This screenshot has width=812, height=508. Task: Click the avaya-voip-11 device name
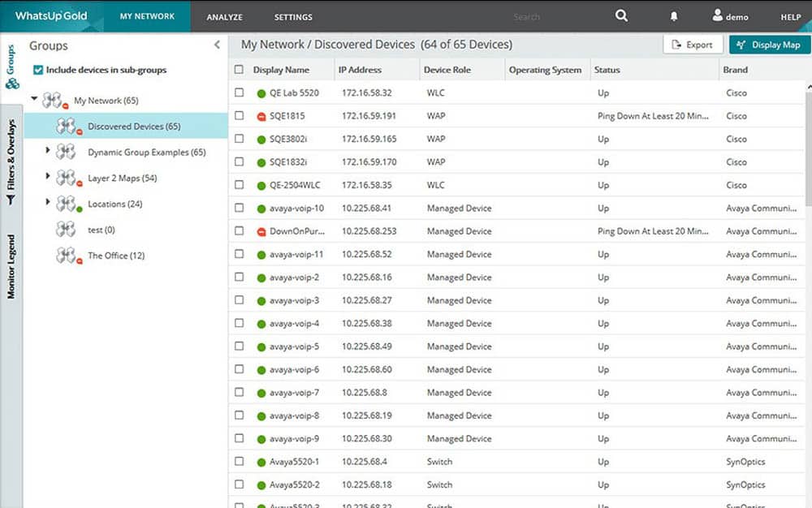click(296, 255)
